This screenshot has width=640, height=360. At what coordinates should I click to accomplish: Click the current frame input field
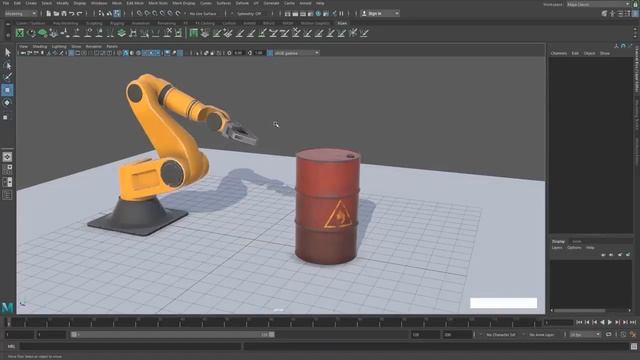558,322
